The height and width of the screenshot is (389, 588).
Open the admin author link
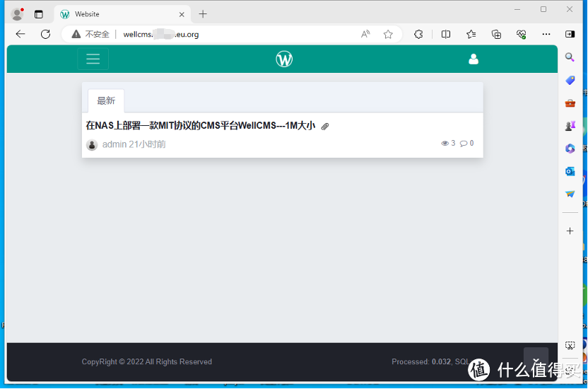(x=114, y=144)
